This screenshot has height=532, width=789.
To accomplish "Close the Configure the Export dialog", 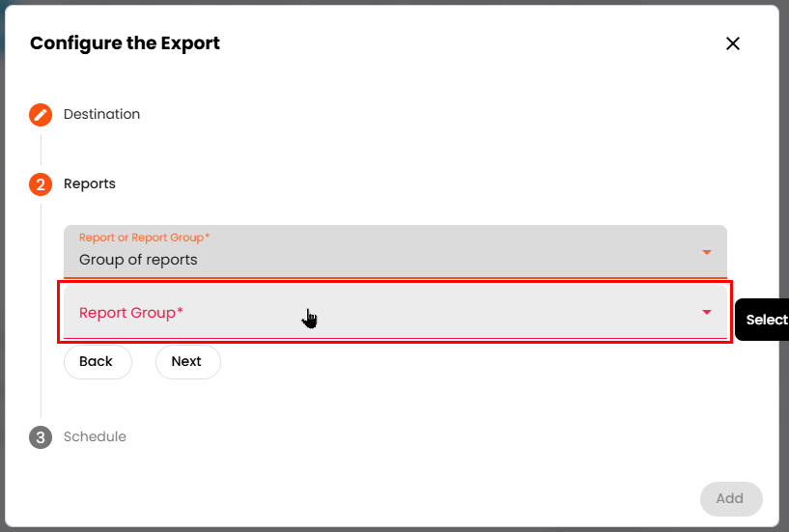I will [x=733, y=43].
